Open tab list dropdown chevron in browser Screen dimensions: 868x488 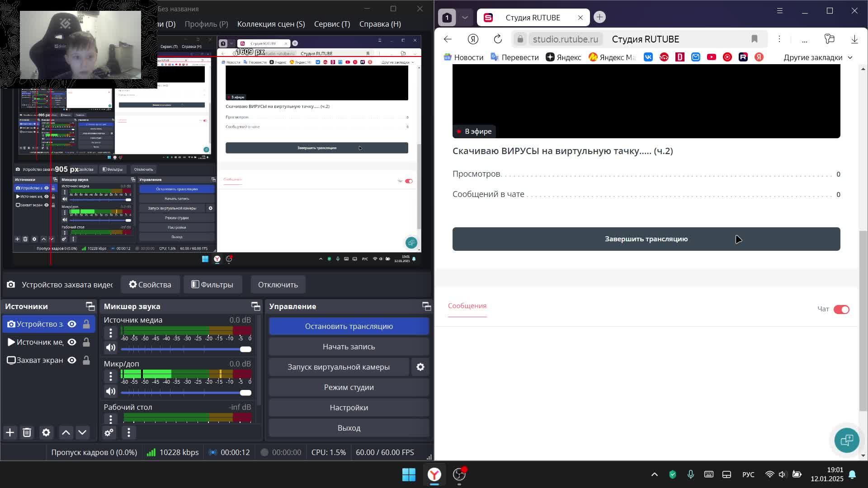point(465,18)
